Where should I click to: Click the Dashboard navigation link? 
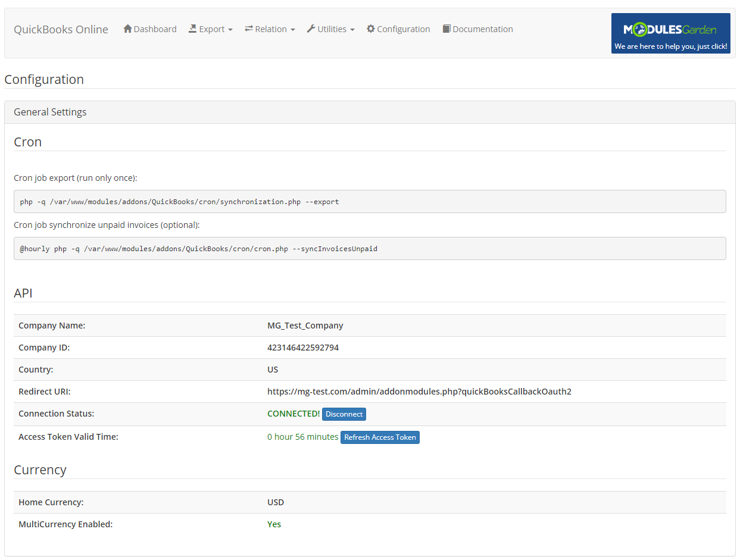(149, 28)
